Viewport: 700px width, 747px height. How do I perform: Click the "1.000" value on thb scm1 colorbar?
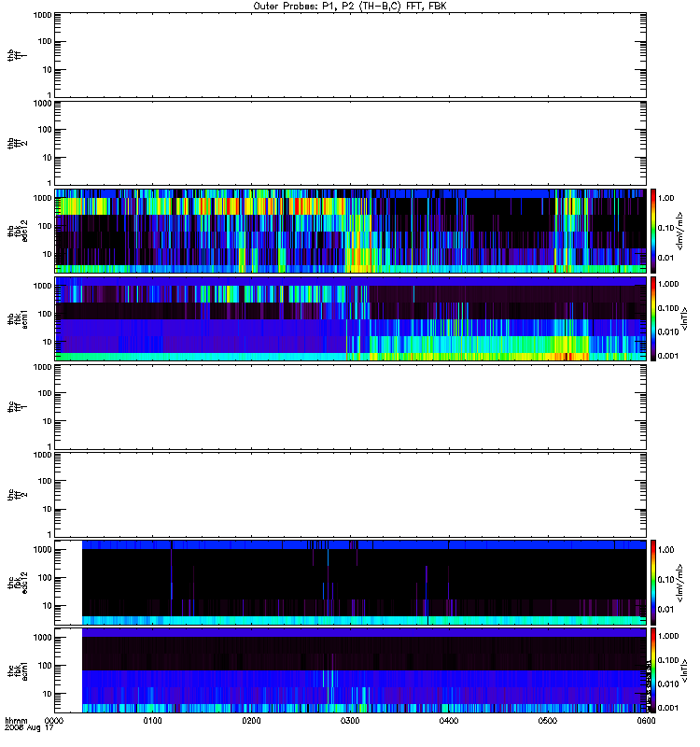tap(668, 284)
